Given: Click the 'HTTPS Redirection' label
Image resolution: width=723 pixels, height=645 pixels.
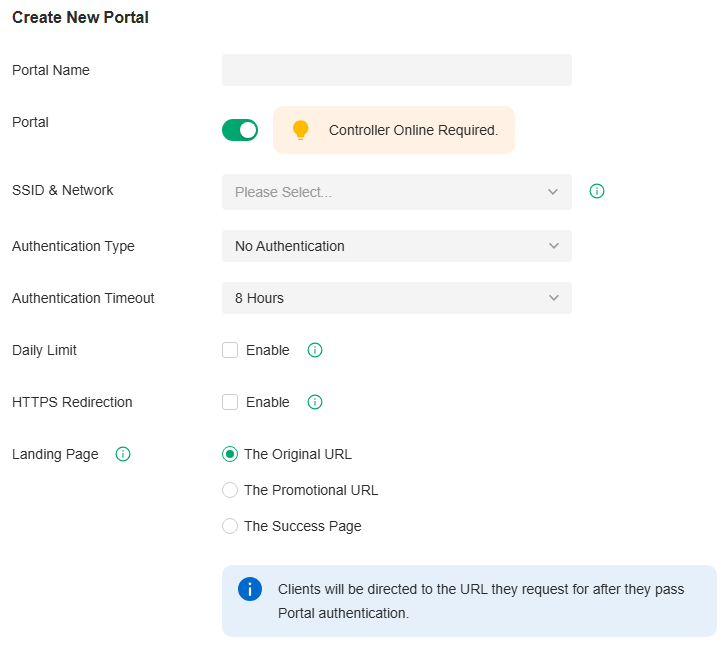Looking at the screenshot, I should click(x=72, y=402).
